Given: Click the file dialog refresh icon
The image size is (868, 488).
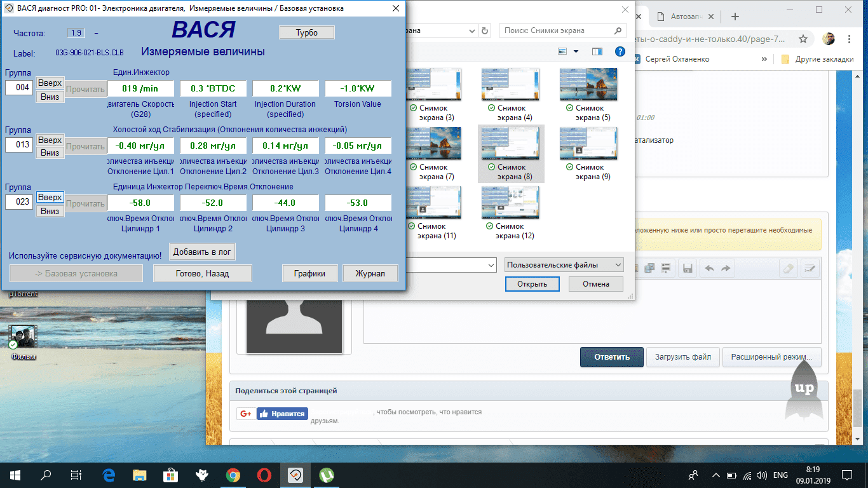Looking at the screenshot, I should (485, 30).
